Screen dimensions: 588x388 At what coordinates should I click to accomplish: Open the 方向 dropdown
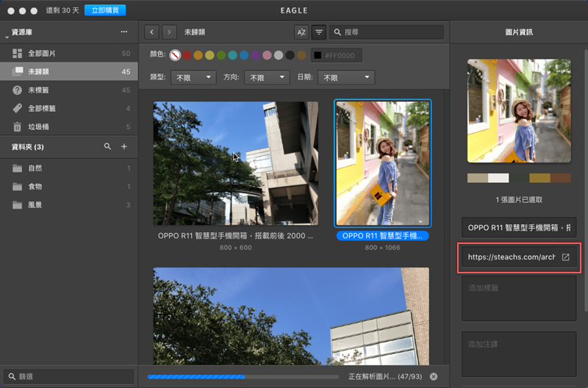[265, 77]
